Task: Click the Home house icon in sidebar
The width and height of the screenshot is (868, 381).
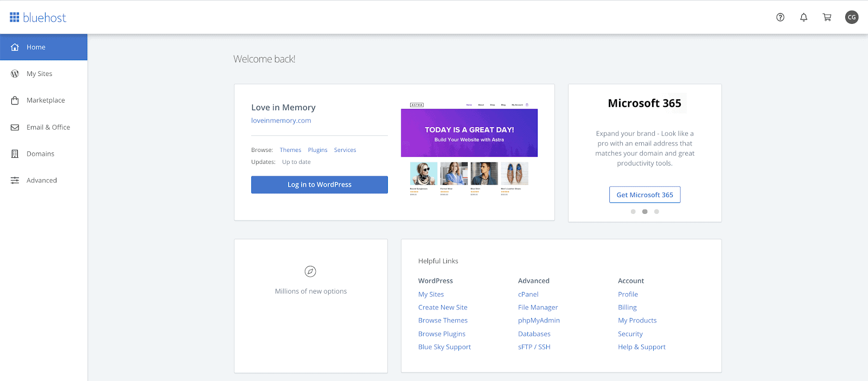Action: [15, 47]
